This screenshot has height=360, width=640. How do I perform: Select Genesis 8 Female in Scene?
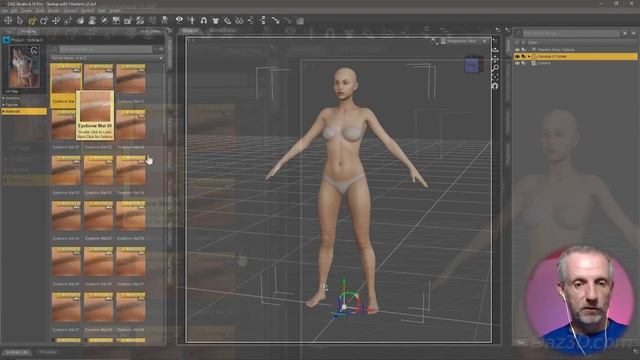click(x=552, y=56)
